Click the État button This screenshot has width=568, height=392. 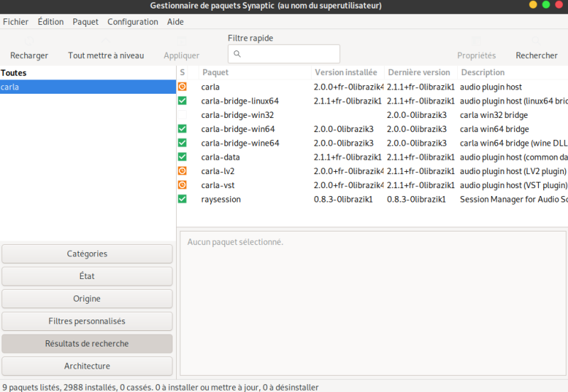(x=87, y=276)
